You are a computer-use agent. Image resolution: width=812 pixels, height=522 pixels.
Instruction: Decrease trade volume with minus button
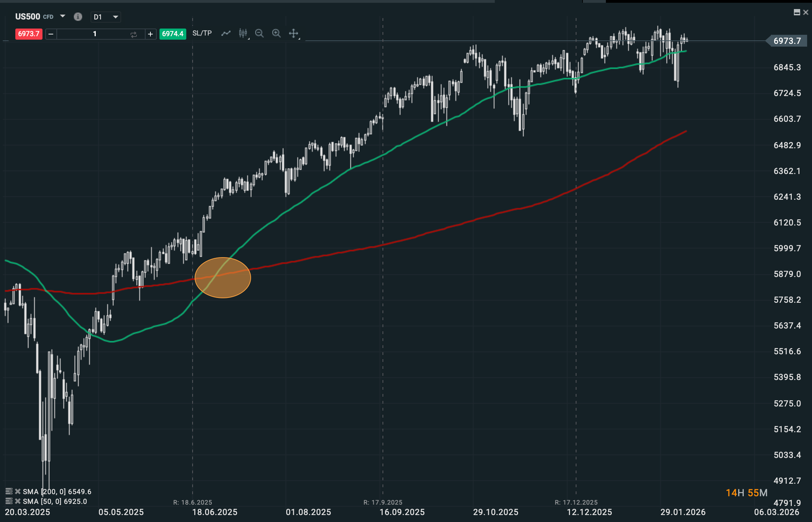[51, 34]
